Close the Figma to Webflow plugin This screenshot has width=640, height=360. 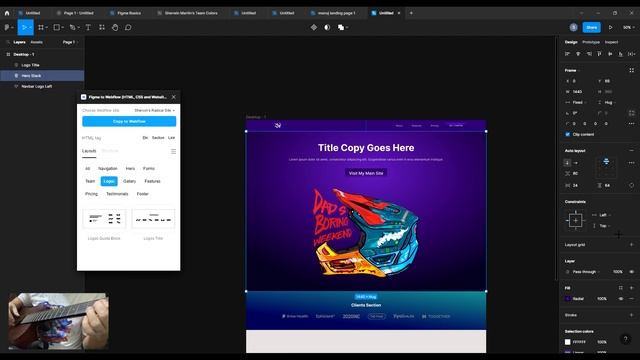(x=174, y=97)
